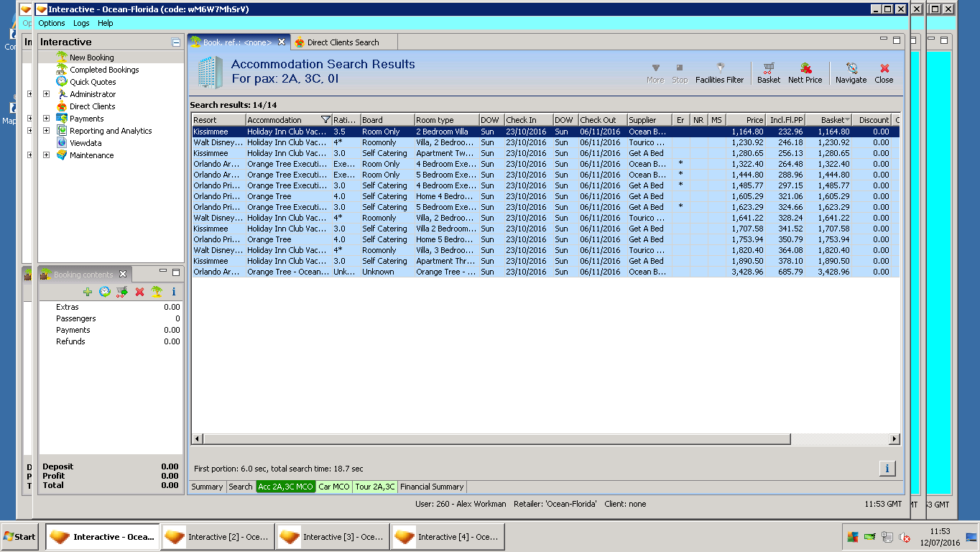Viewport: 980px width, 552px height.
Task: Close the Booking contents tab
Action: tap(123, 275)
